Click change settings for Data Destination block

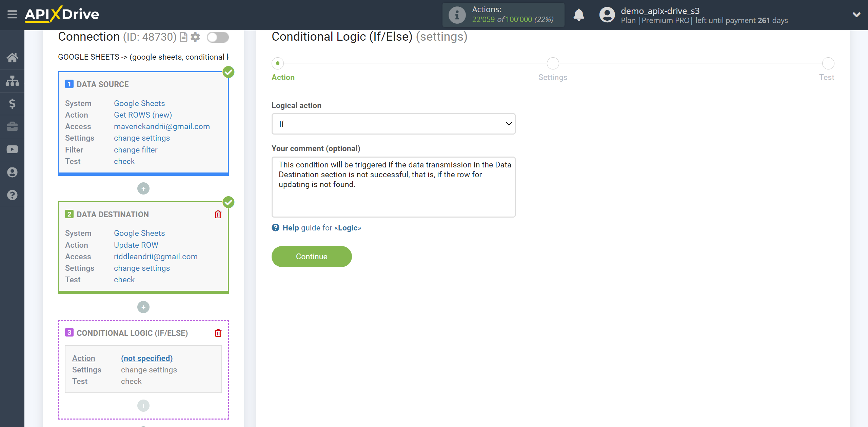click(x=141, y=268)
